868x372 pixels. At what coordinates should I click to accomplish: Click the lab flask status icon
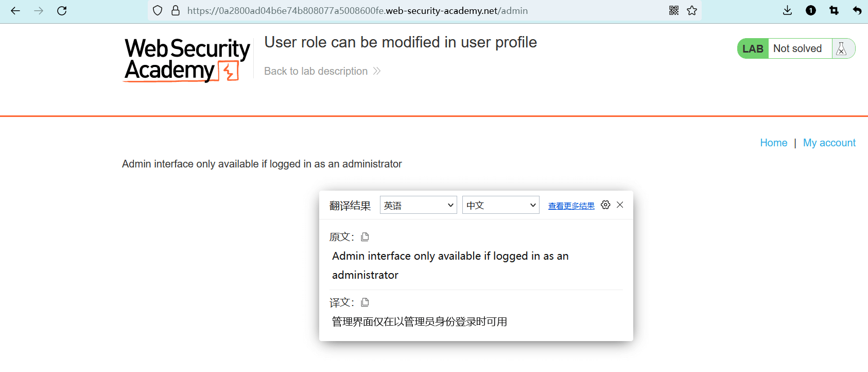tap(842, 48)
